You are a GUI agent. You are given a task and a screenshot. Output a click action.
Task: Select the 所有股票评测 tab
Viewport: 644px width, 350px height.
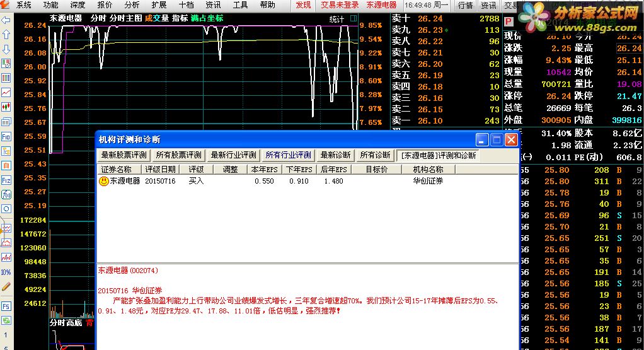coord(179,155)
